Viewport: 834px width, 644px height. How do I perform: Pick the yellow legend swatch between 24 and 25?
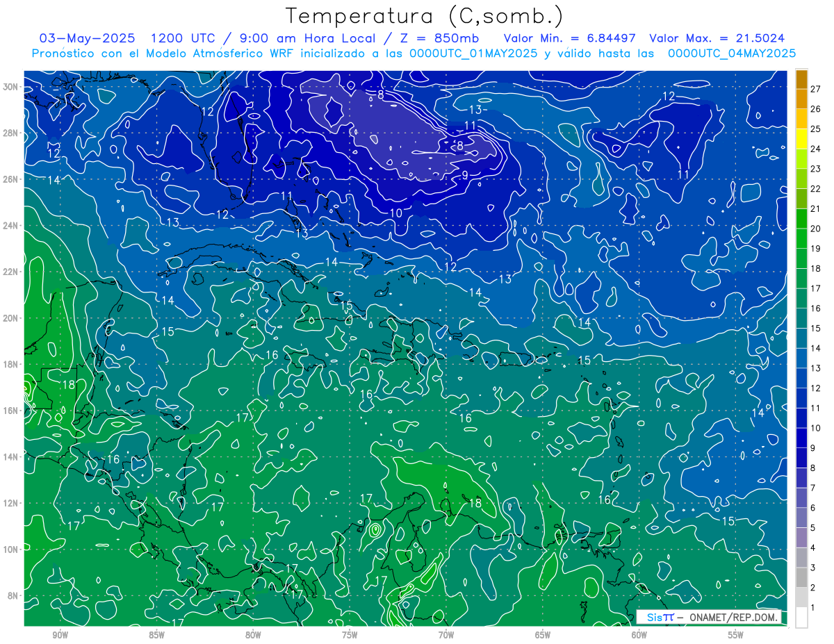pos(801,140)
